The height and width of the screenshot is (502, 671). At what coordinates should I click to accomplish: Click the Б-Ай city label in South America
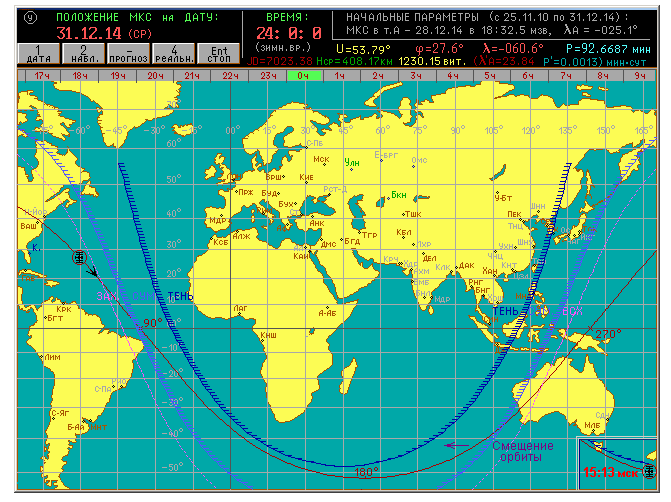click(76, 427)
